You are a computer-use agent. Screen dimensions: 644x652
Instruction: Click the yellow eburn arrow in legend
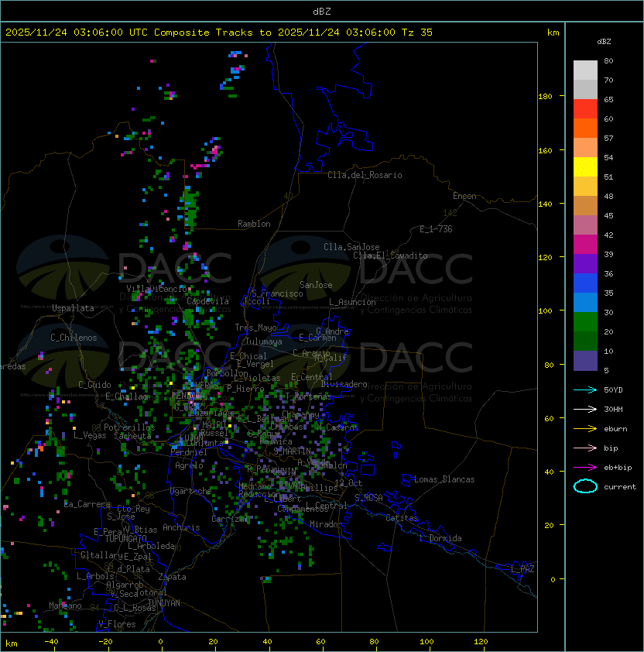pos(585,429)
